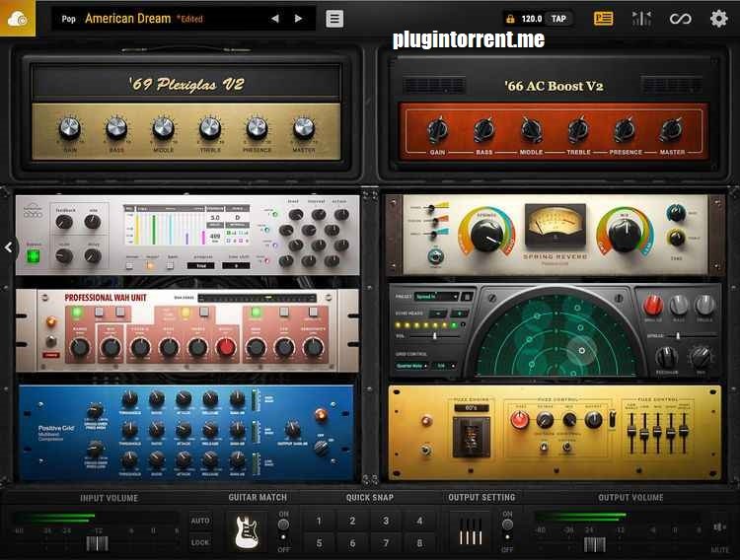Click the plus echo heads button
The width and height of the screenshot is (740, 560).
(459, 314)
